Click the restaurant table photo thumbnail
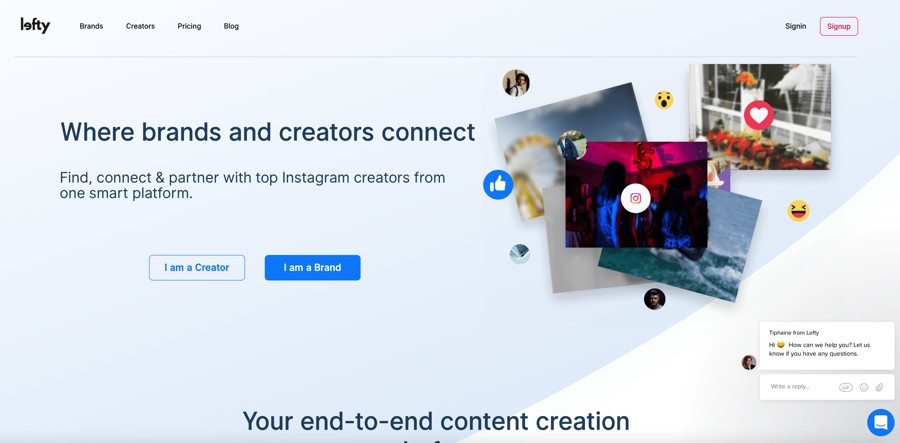This screenshot has height=443, width=900. pos(759,116)
